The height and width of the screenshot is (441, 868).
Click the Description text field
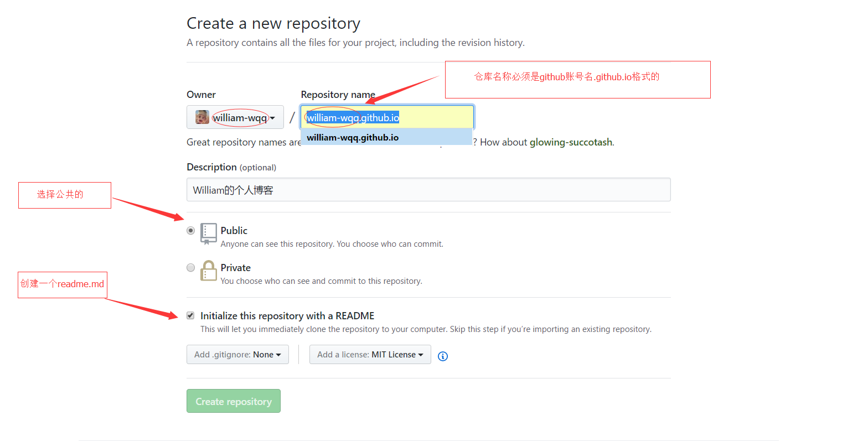[428, 190]
